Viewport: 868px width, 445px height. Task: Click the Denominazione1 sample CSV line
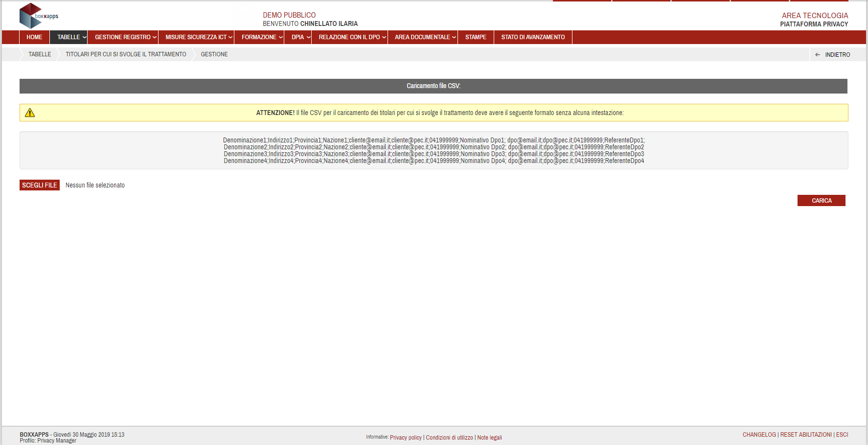point(434,140)
